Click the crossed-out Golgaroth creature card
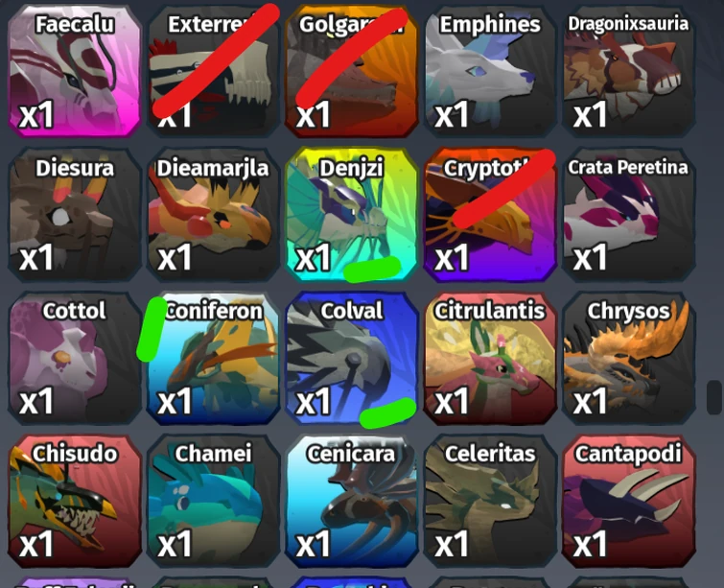Image resolution: width=724 pixels, height=588 pixels. click(x=352, y=72)
